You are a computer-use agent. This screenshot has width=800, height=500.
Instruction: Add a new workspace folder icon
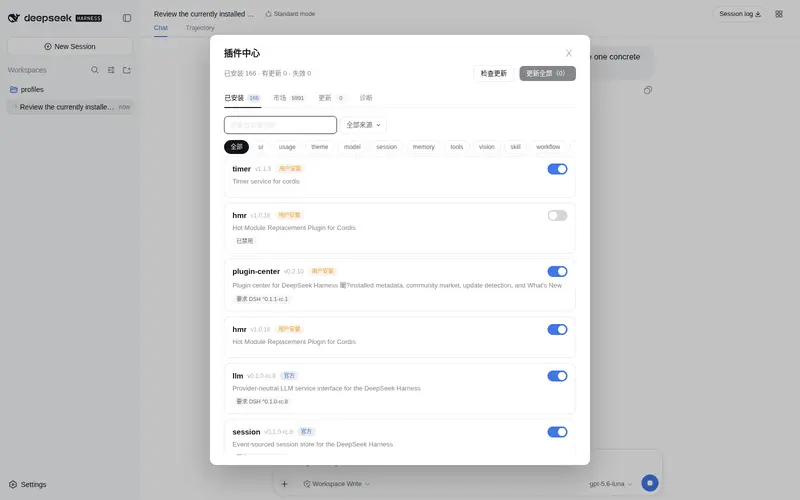coord(127,70)
